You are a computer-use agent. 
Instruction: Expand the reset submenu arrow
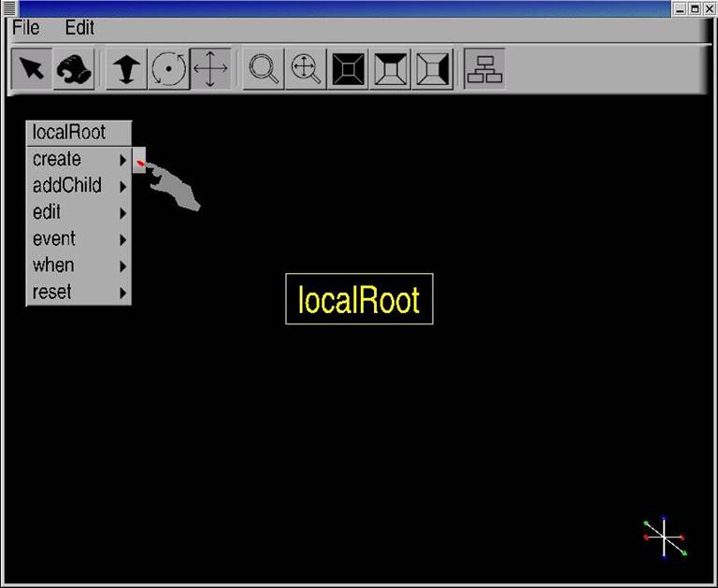(122, 294)
